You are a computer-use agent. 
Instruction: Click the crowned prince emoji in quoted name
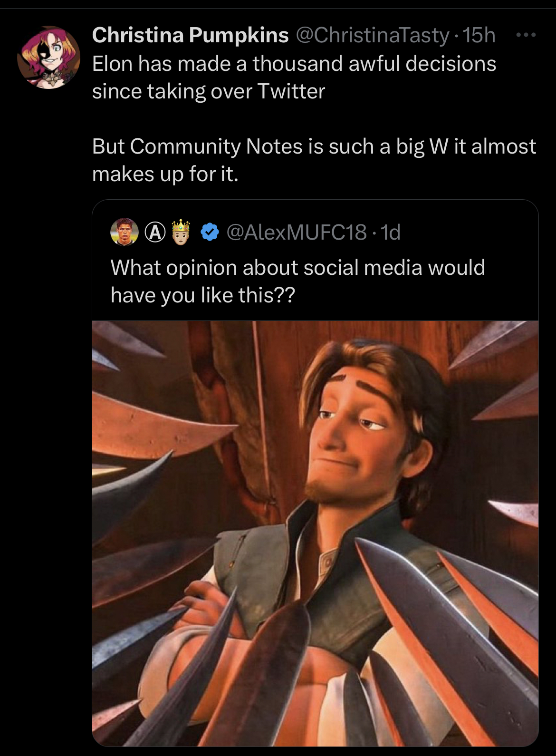(x=181, y=232)
